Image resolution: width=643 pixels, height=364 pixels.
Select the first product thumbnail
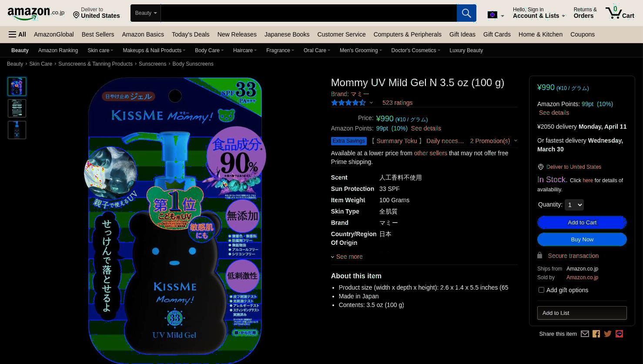(x=17, y=86)
